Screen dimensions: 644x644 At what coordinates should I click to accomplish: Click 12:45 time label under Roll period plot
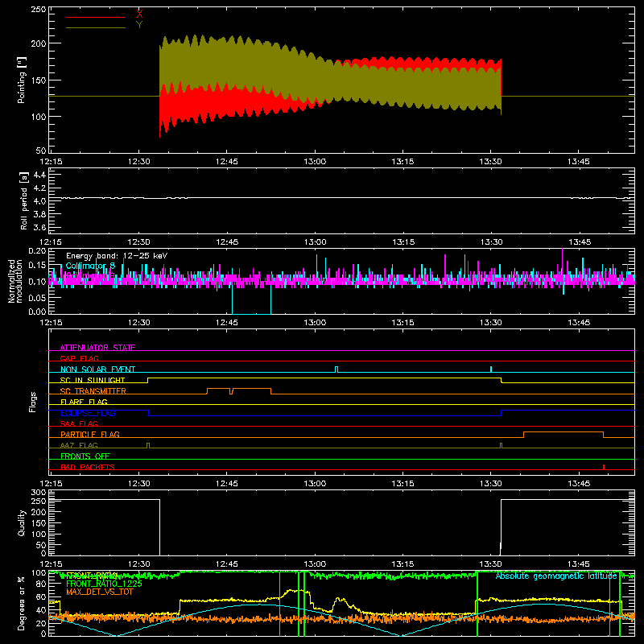point(227,242)
